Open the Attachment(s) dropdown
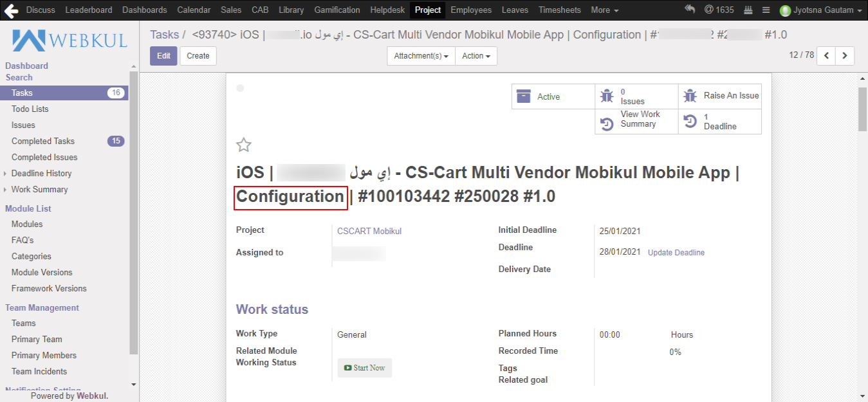 pyautogui.click(x=421, y=56)
